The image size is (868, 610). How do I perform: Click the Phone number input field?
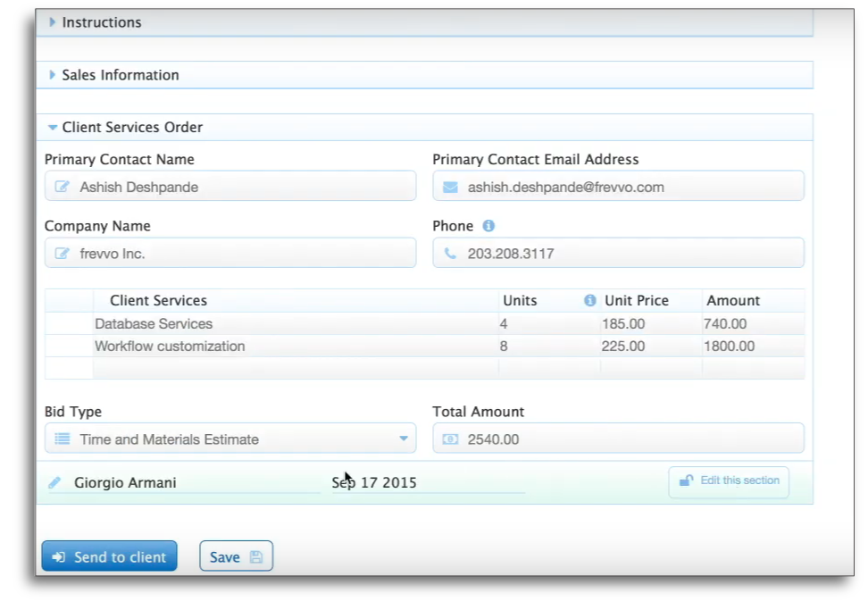(x=618, y=253)
